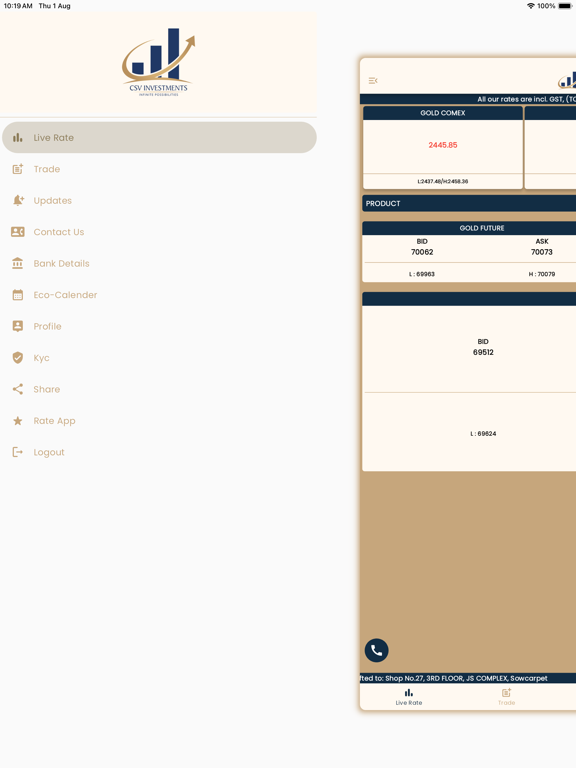
Task: Click the Wi-Fi status icon
Action: click(530, 6)
